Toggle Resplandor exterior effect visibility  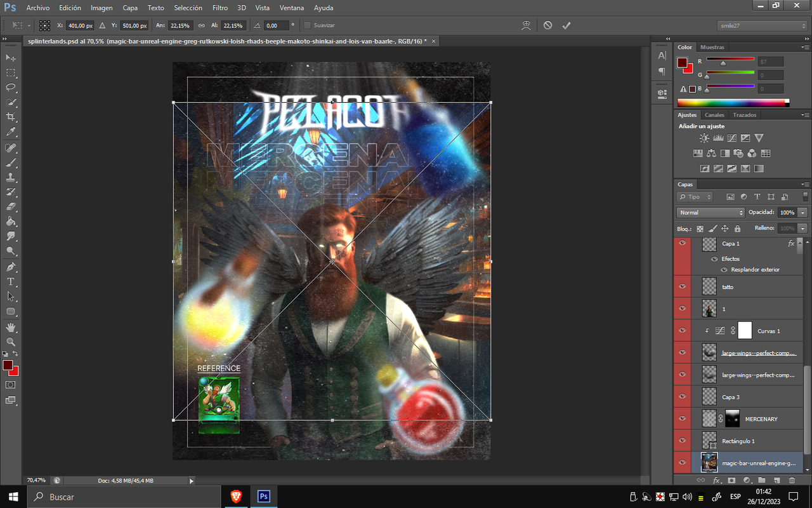(x=724, y=269)
